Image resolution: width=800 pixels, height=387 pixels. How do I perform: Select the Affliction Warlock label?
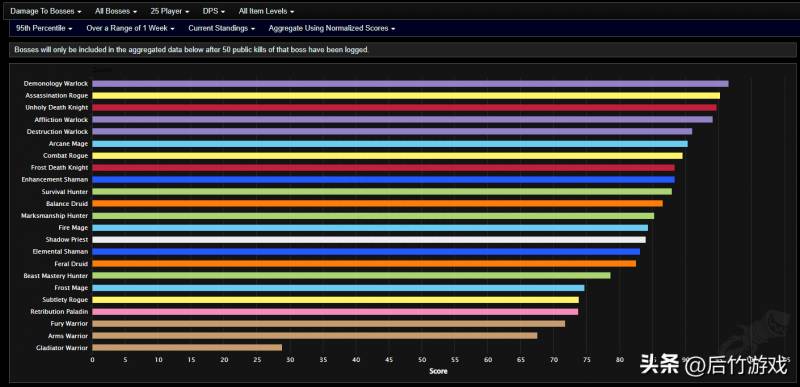tap(61, 119)
